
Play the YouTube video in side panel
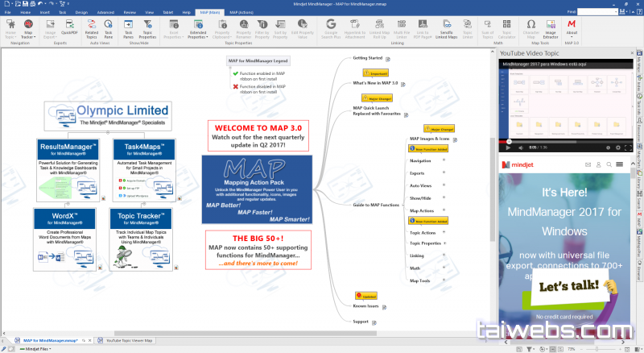click(x=507, y=147)
